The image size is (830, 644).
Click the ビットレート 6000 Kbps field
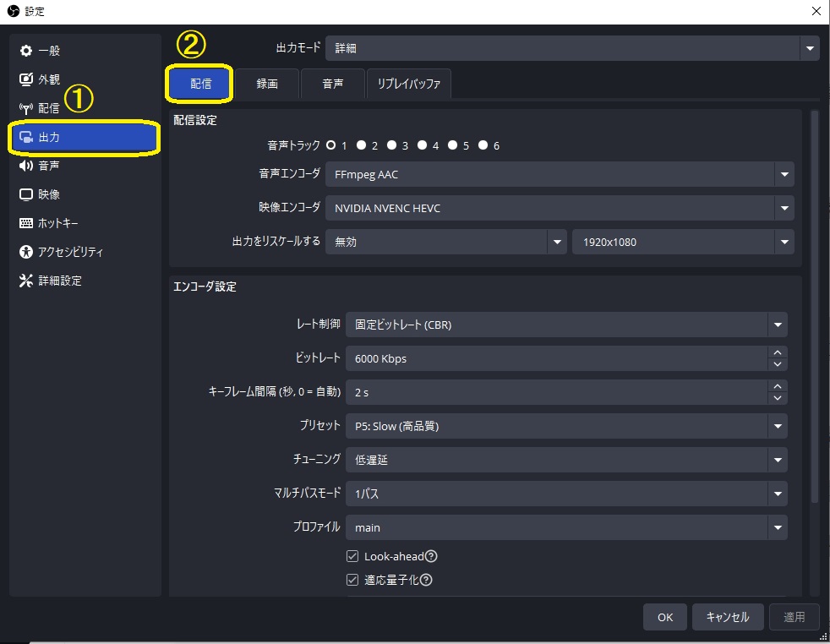(x=555, y=358)
